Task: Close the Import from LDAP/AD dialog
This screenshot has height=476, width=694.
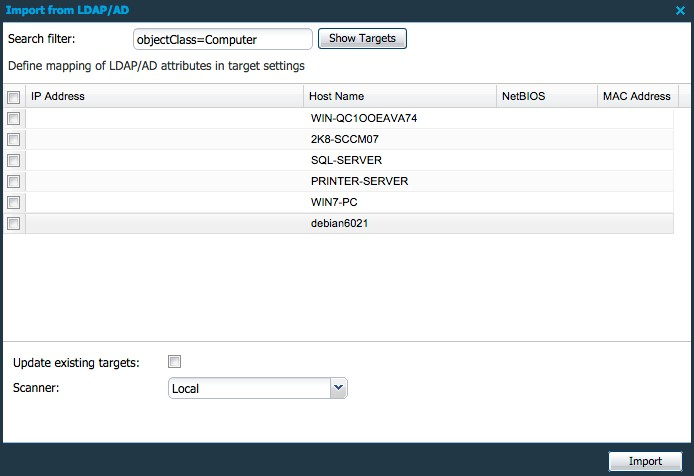Action: (681, 10)
